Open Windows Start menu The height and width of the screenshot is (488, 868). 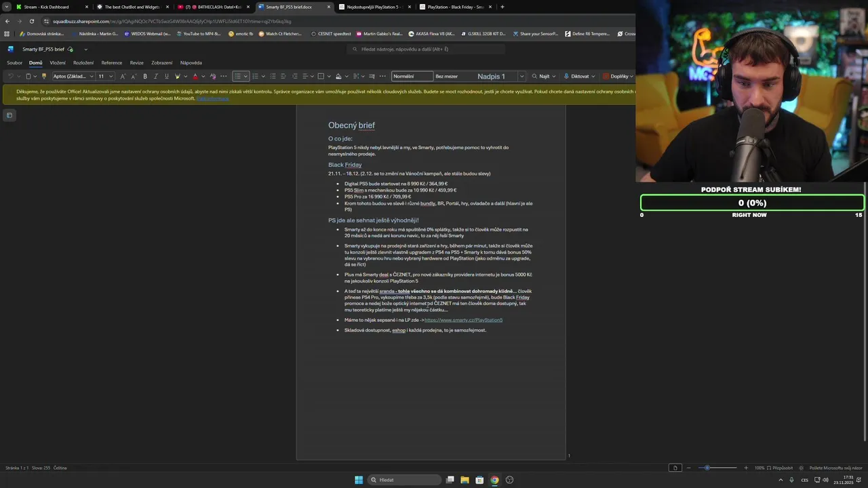[x=359, y=480]
